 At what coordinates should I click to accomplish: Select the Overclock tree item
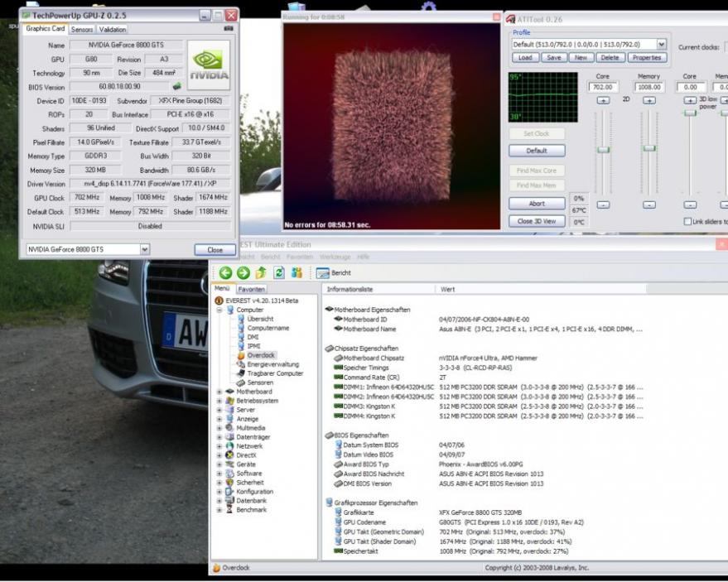click(x=261, y=355)
